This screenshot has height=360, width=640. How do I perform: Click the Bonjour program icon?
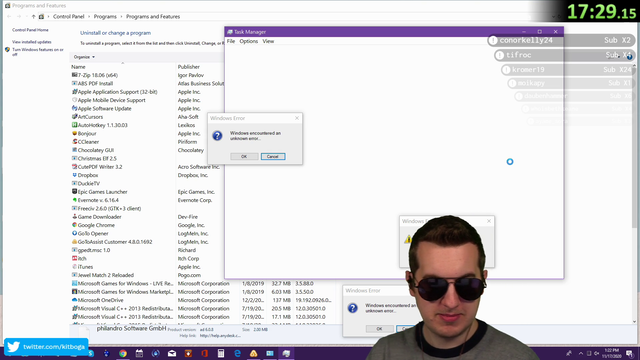pos(74,133)
